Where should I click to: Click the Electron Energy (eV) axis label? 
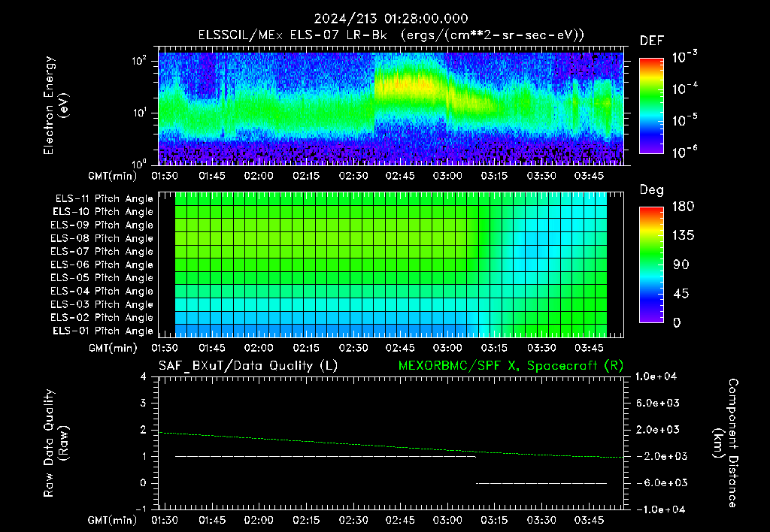[56, 105]
